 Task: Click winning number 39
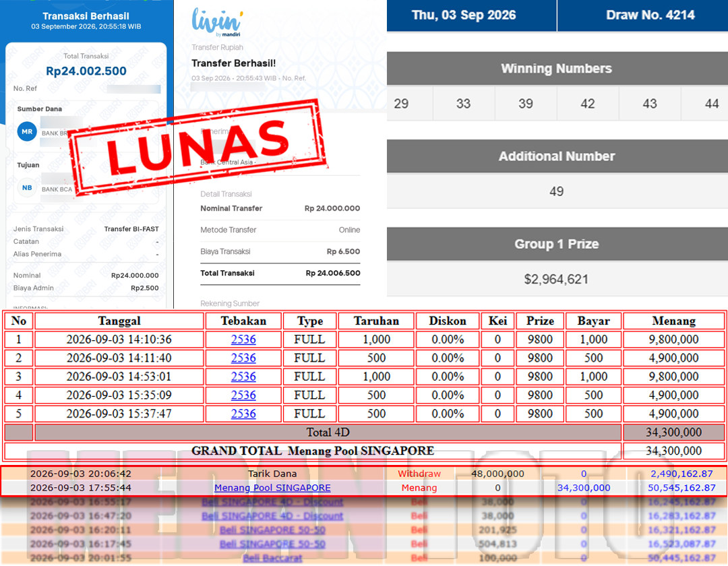coord(526,104)
